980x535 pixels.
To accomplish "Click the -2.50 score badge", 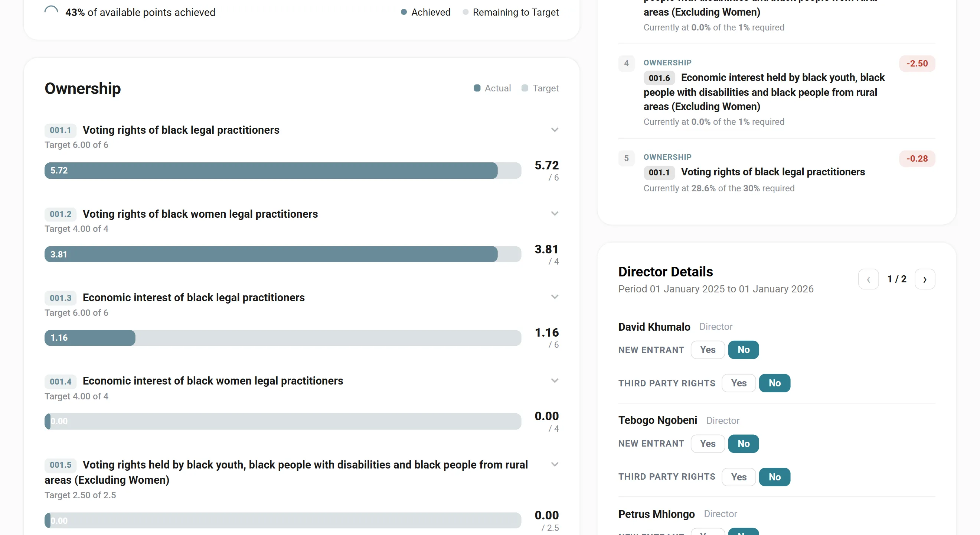I will point(917,64).
